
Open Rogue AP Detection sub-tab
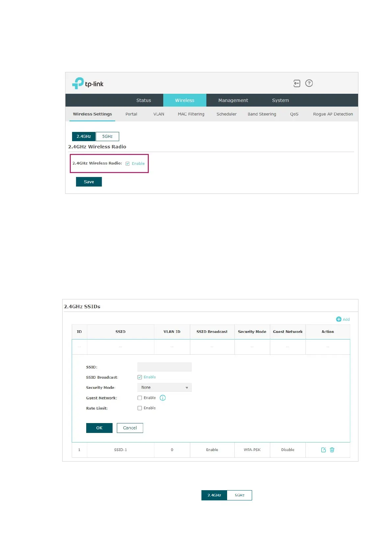pos(333,114)
